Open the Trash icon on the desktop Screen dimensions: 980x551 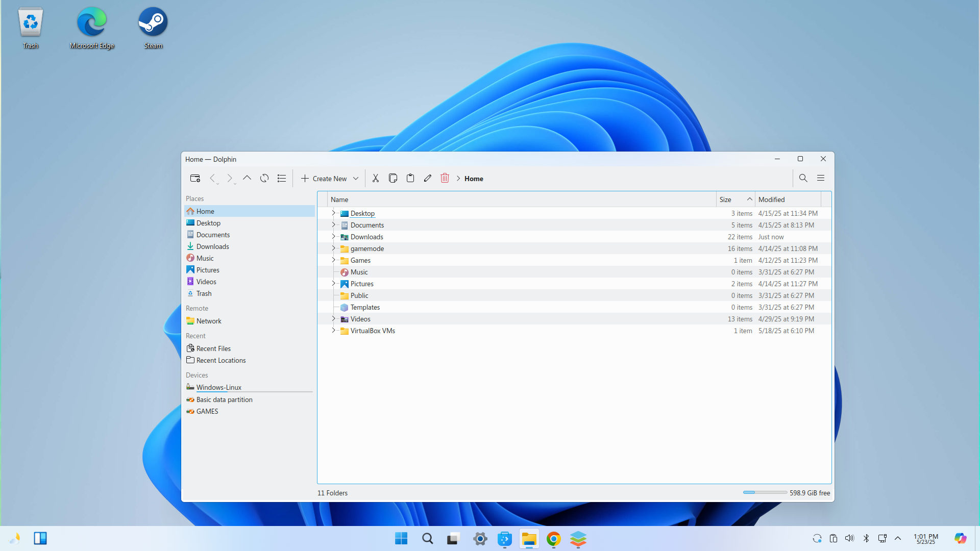(x=31, y=28)
